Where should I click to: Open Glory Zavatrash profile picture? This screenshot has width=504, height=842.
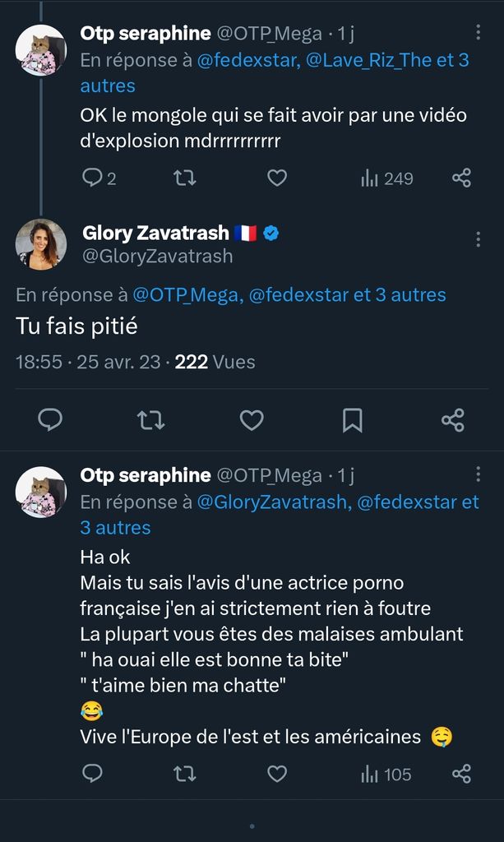coord(41,244)
